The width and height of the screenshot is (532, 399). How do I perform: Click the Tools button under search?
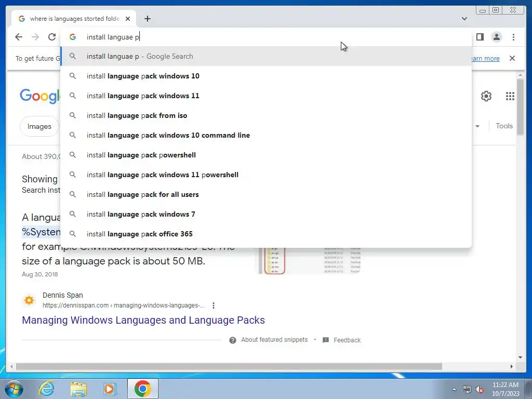(504, 126)
